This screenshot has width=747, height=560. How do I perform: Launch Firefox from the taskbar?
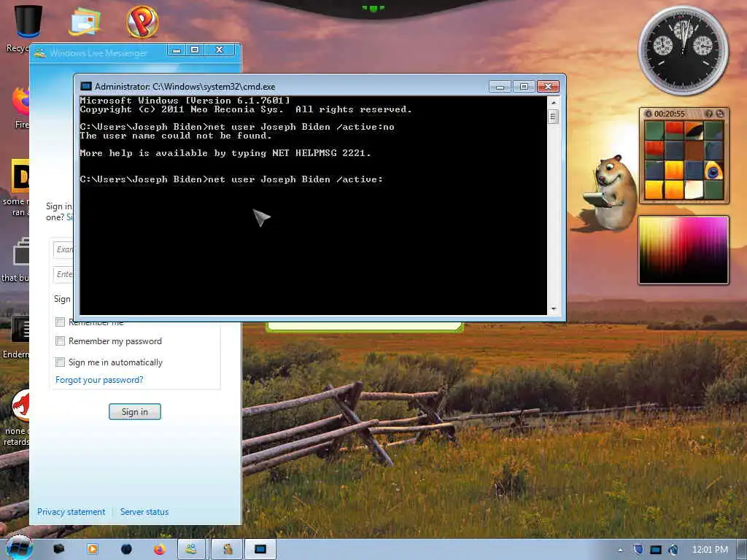(x=160, y=549)
